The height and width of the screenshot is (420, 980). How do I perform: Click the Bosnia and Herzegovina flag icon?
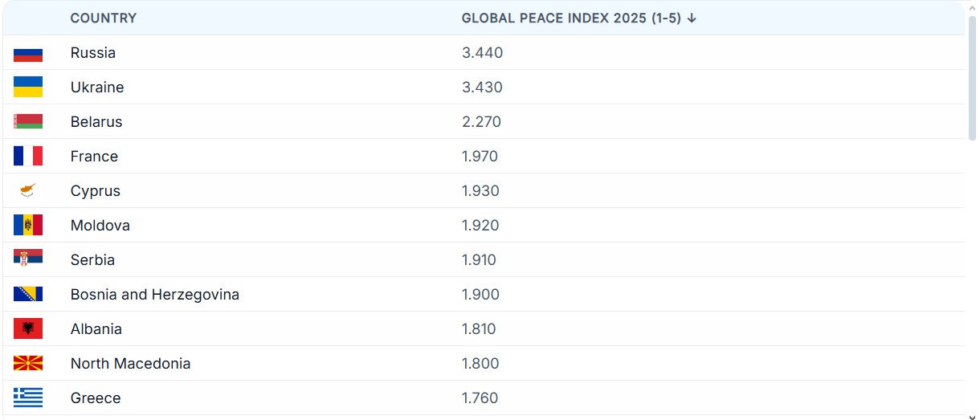(x=28, y=295)
